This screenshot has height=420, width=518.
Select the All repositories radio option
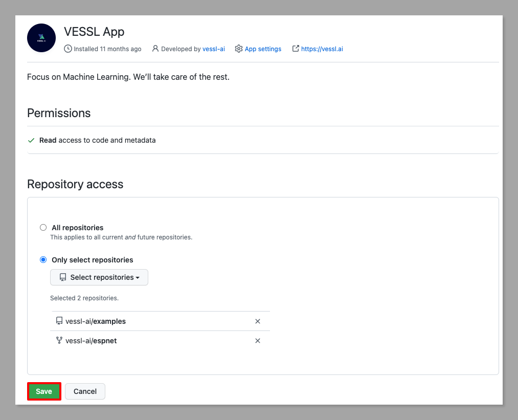pyautogui.click(x=43, y=228)
